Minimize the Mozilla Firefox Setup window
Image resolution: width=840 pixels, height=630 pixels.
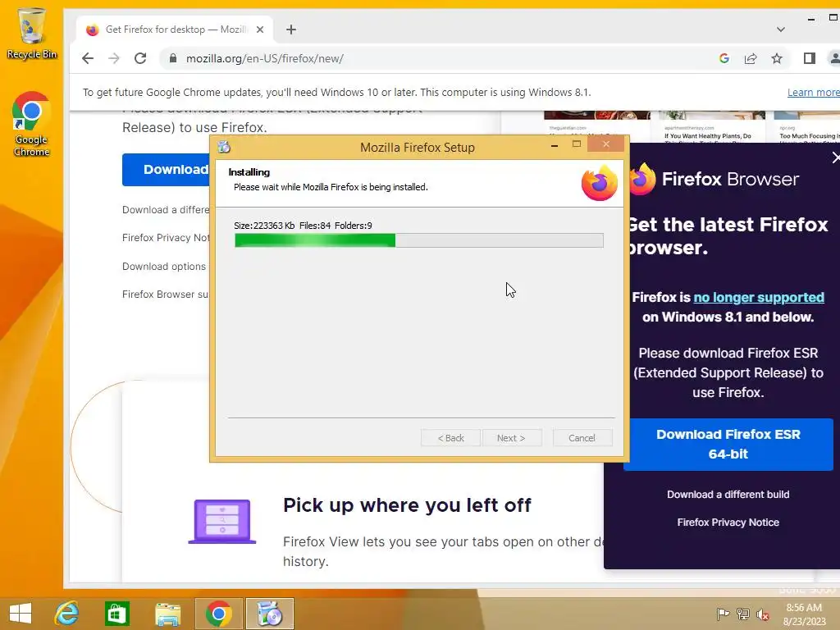tap(555, 144)
